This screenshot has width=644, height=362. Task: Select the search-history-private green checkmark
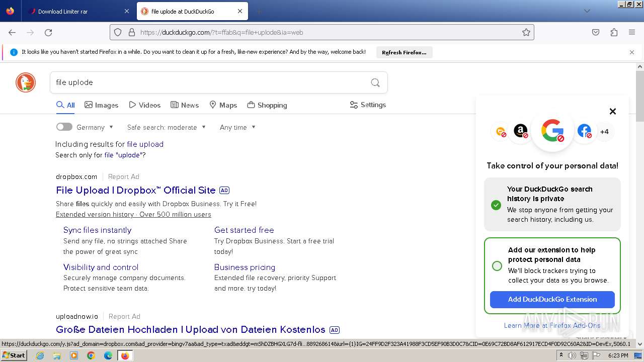(496, 205)
